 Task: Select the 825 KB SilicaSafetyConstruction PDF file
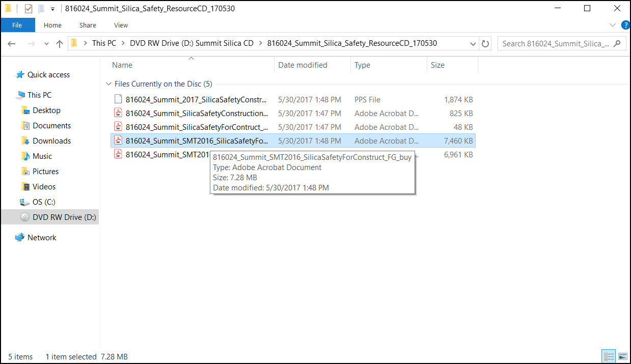293,114
